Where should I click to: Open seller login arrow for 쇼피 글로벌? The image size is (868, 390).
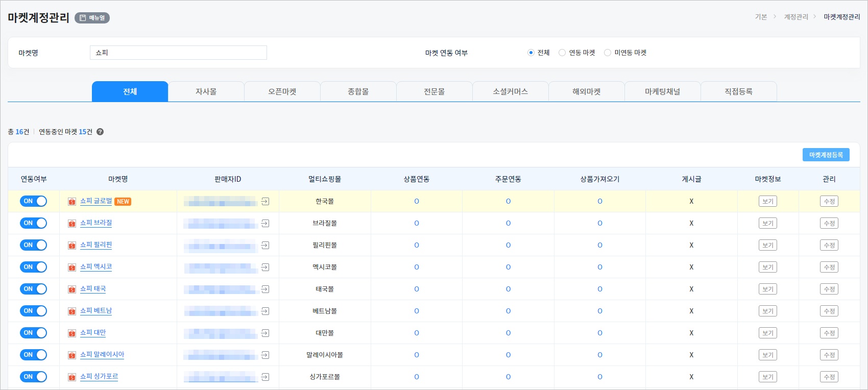click(265, 202)
